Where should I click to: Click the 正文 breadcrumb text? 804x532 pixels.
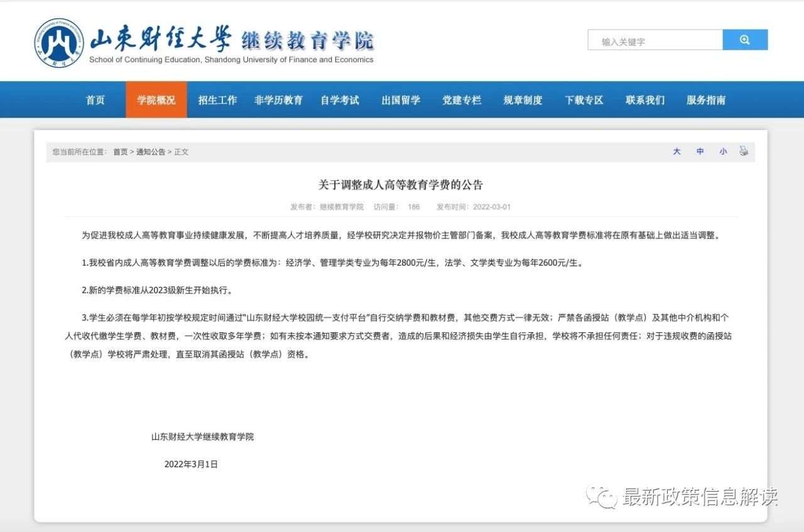pos(182,152)
